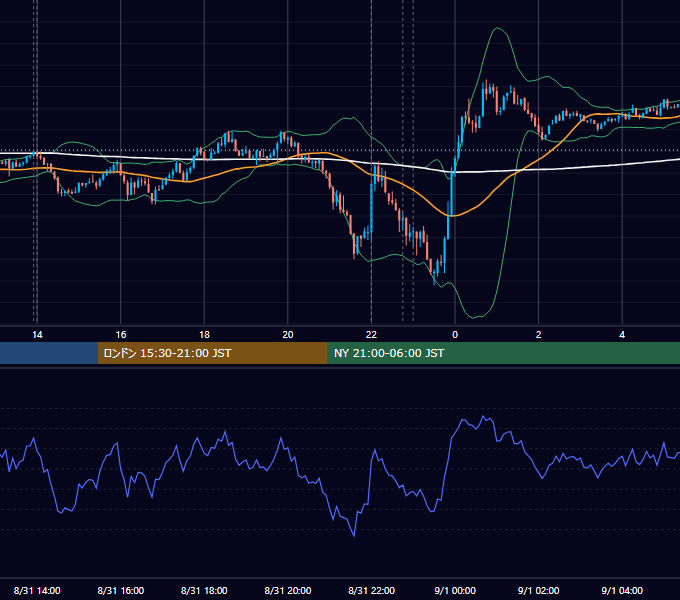The width and height of the screenshot is (680, 600).
Task: Click the 4 hour label on time axis
Action: click(622, 334)
